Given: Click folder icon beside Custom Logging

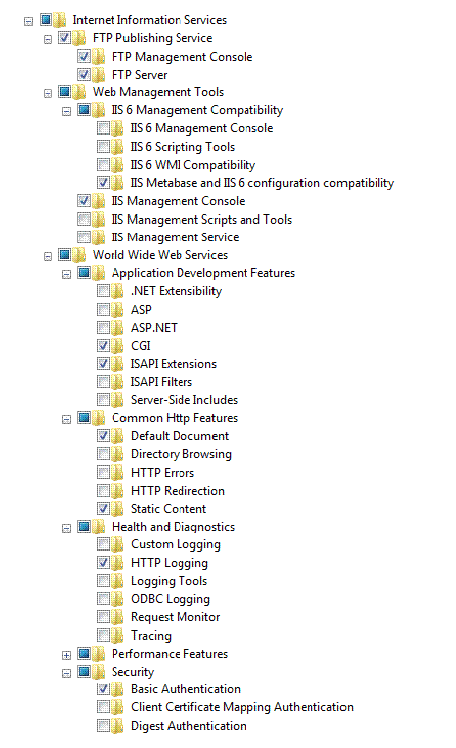Looking at the screenshot, I should click(x=117, y=544).
